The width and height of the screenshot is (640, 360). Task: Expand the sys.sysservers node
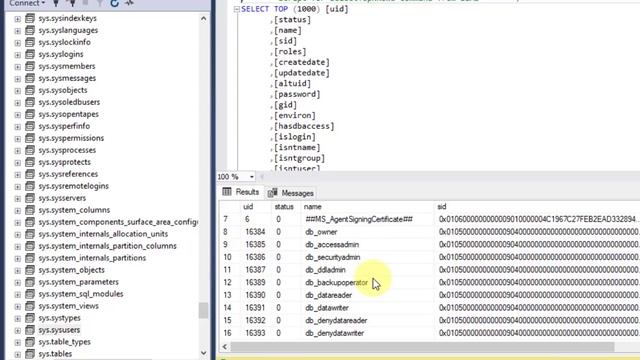18,198
